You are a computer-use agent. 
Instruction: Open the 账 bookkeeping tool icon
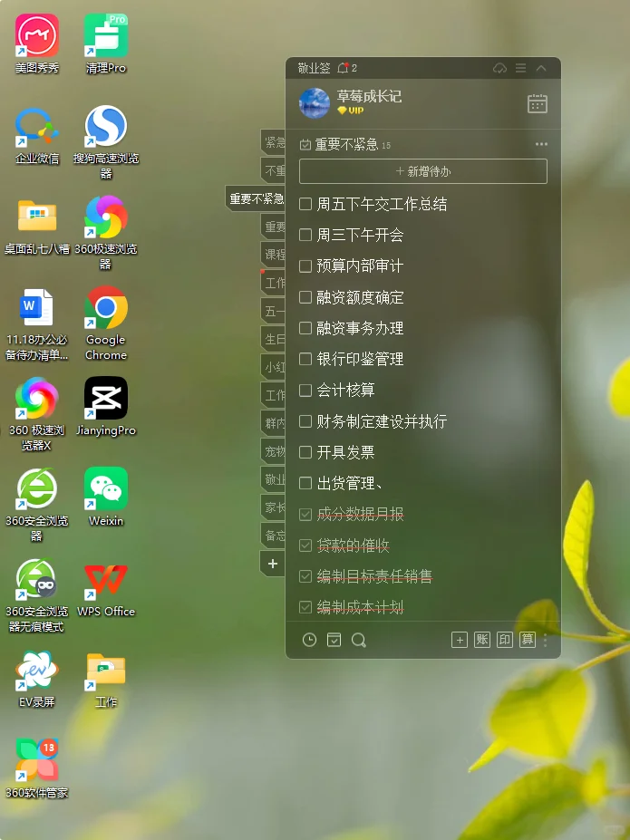482,640
